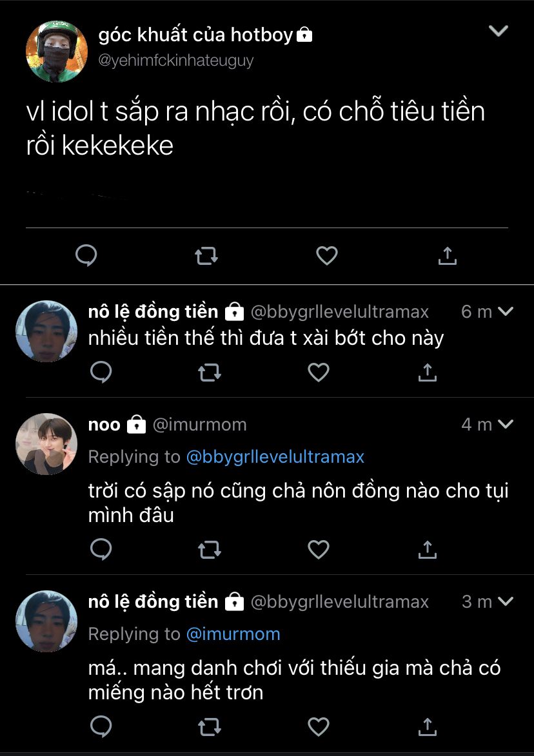Reply to noo's tweet
The height and width of the screenshot is (756, 534).
[101, 549]
